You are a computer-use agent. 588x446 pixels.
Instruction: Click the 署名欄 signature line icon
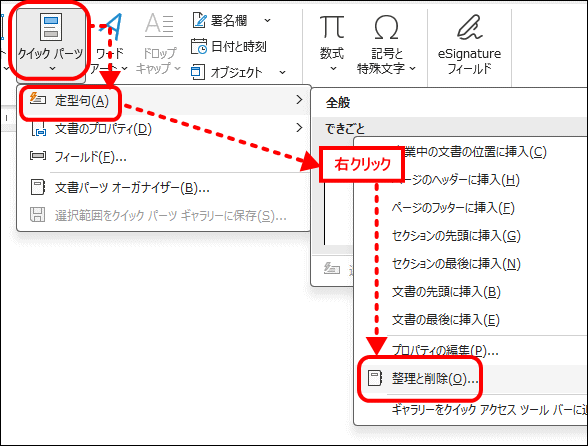pos(199,20)
